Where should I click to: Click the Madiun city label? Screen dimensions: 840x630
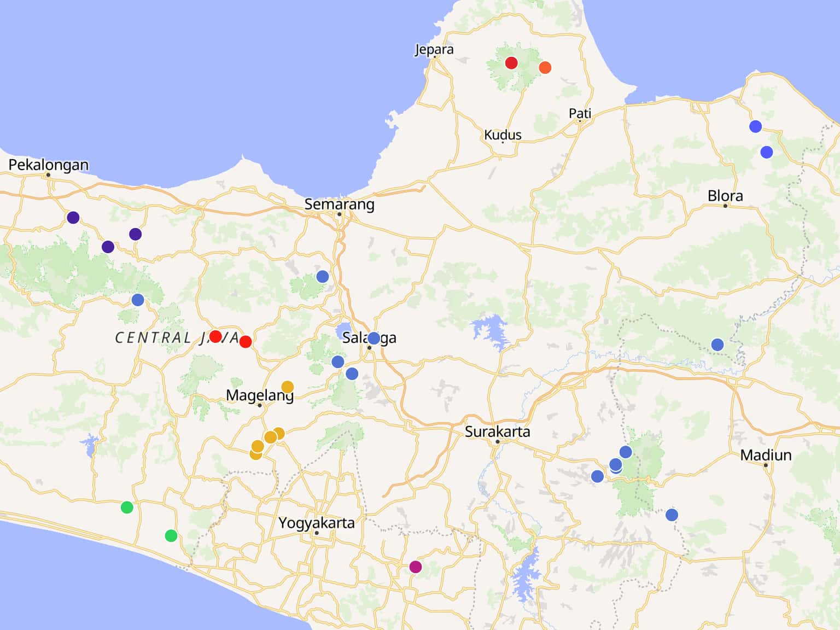pos(766,455)
